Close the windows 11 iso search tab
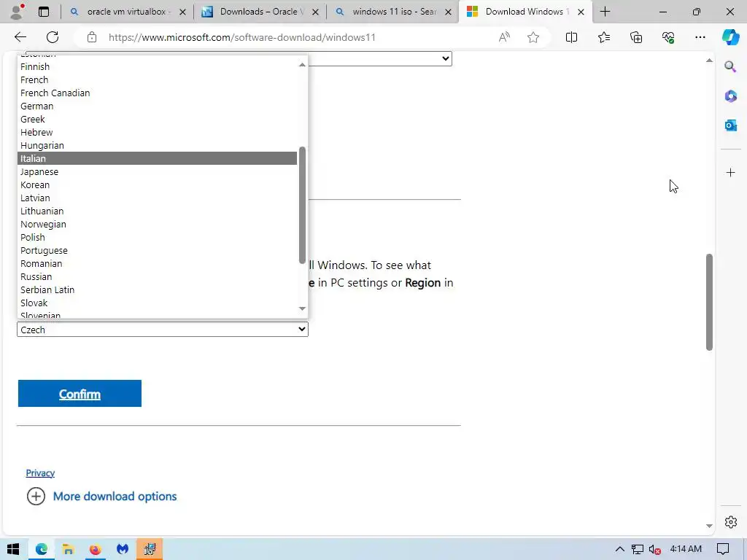The height and width of the screenshot is (560, 747). pyautogui.click(x=448, y=12)
